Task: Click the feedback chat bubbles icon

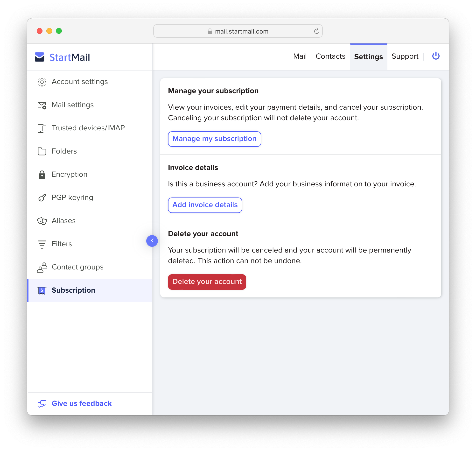Action: tap(42, 404)
